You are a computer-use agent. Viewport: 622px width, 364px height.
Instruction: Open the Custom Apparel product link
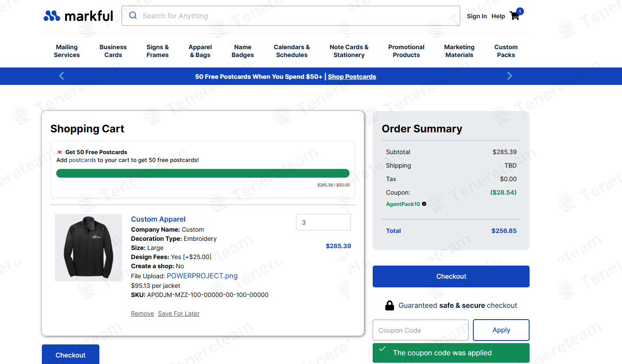click(x=158, y=219)
